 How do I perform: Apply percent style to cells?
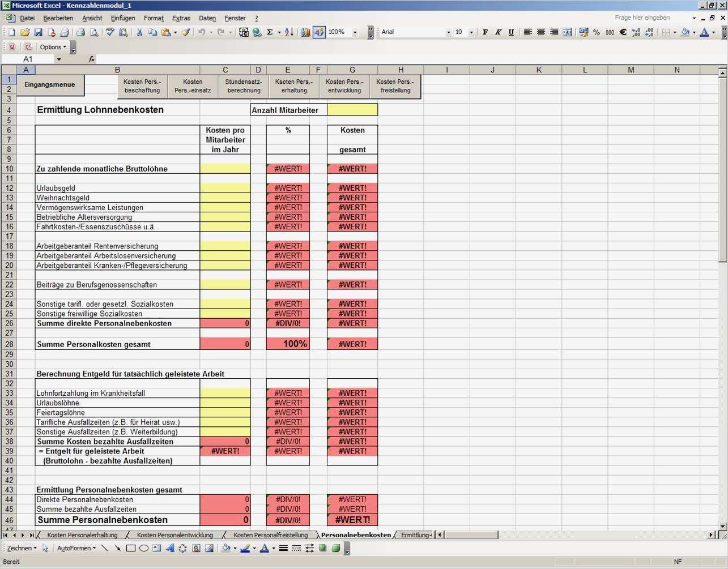pos(596,32)
